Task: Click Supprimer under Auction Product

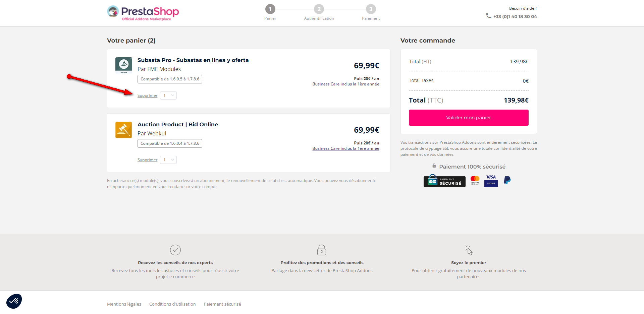Action: coord(147,160)
